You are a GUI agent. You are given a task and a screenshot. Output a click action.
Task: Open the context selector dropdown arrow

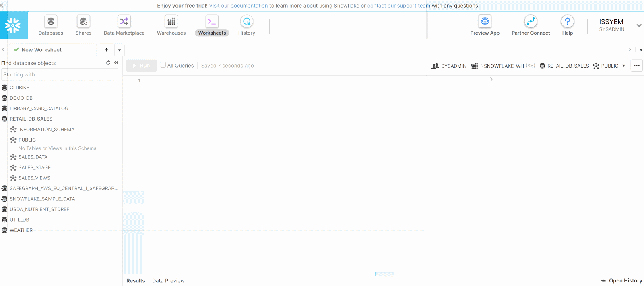point(623,66)
